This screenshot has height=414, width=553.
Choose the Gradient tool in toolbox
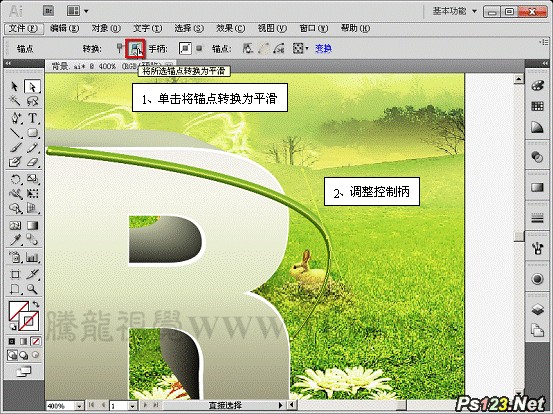coord(32,225)
